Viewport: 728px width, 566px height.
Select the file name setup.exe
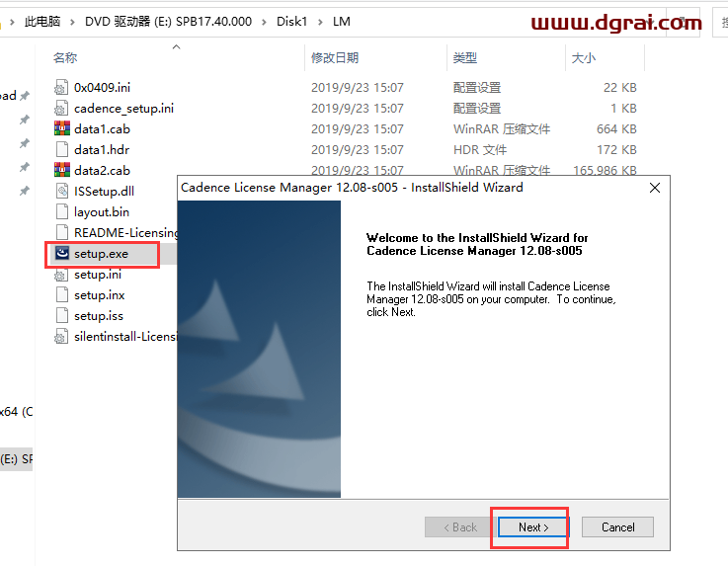[x=101, y=254]
